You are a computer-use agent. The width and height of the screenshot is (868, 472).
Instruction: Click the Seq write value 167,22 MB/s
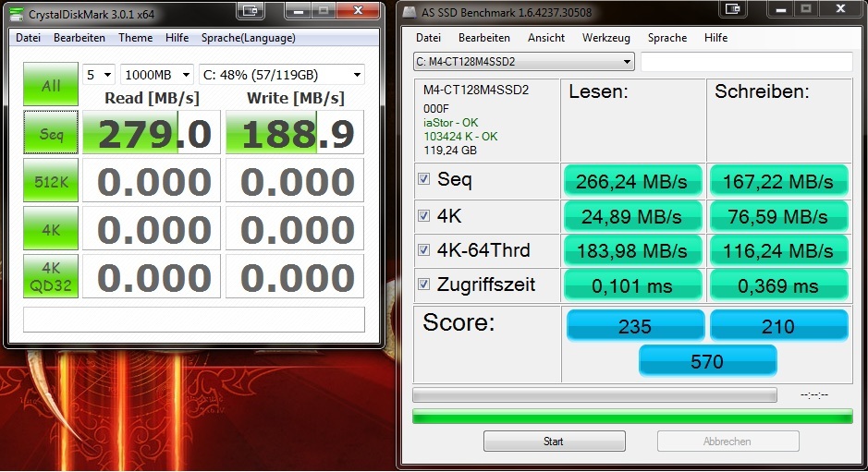point(778,181)
